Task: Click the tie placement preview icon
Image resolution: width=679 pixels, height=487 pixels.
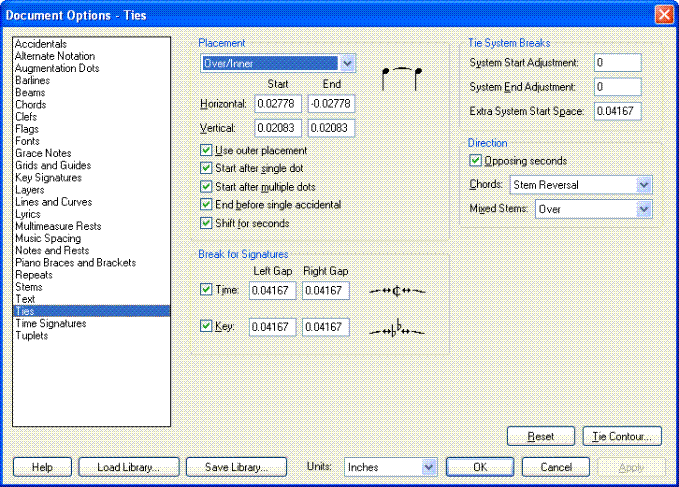Action: tap(404, 77)
